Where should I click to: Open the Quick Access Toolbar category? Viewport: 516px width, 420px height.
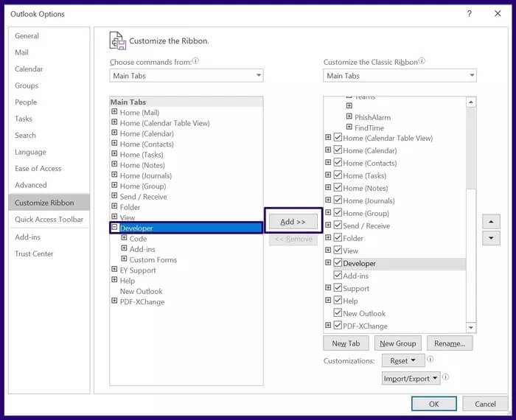pyautogui.click(x=49, y=220)
